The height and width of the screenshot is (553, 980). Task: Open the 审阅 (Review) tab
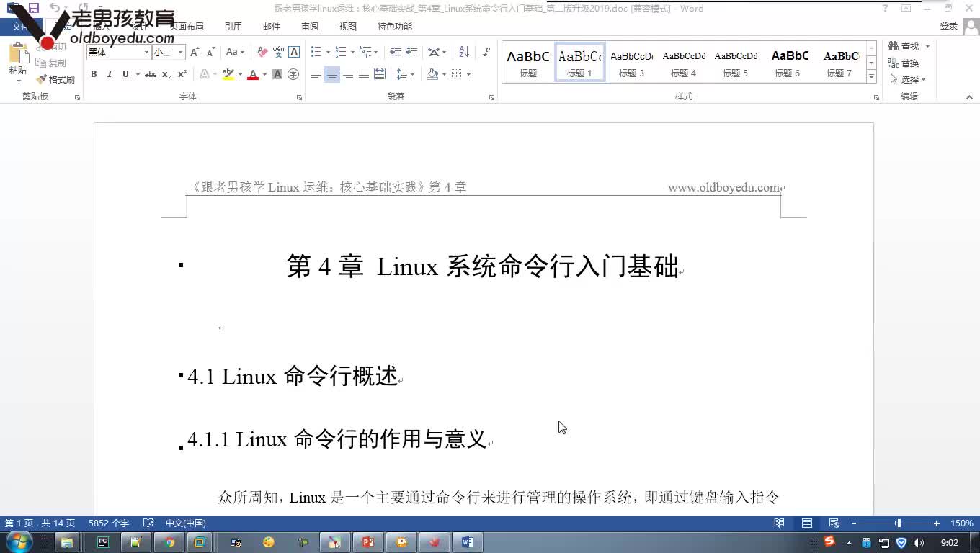point(310,26)
